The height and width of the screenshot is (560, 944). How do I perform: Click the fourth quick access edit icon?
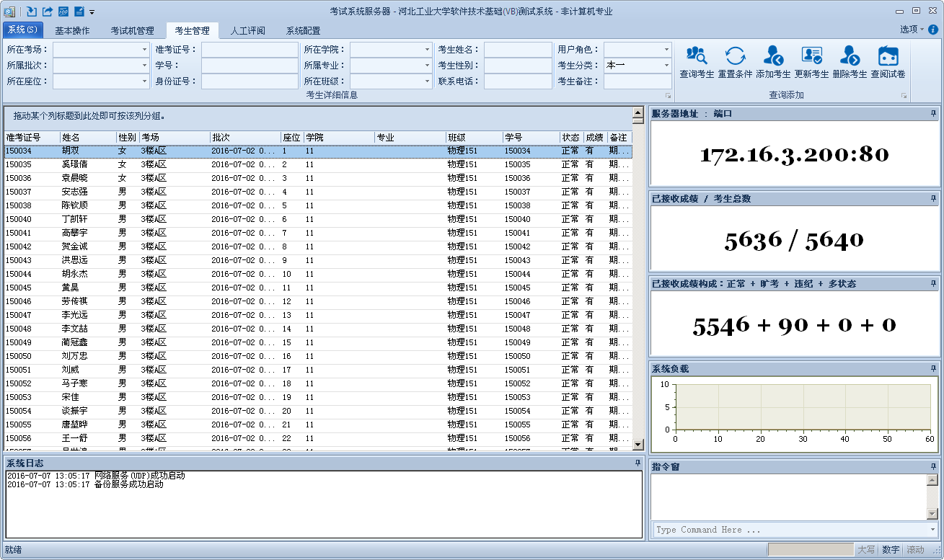click(79, 12)
